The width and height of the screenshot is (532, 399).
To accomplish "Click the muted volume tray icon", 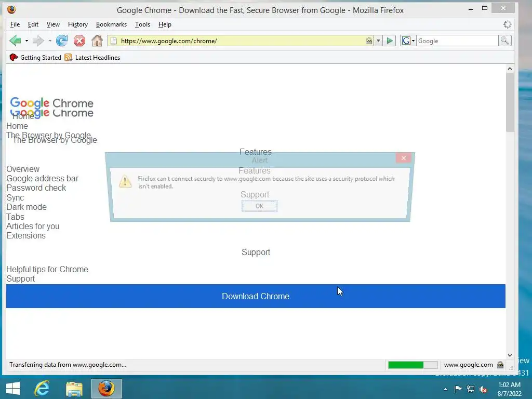I will pyautogui.click(x=483, y=389).
